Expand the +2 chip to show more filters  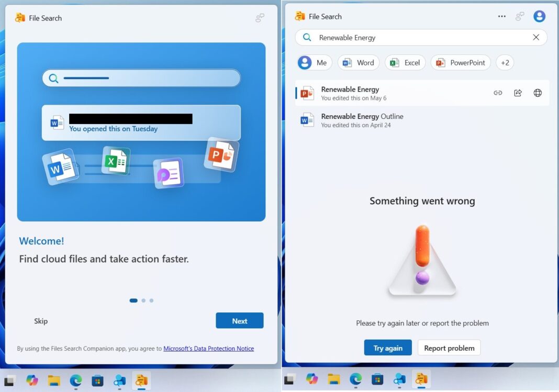[505, 62]
